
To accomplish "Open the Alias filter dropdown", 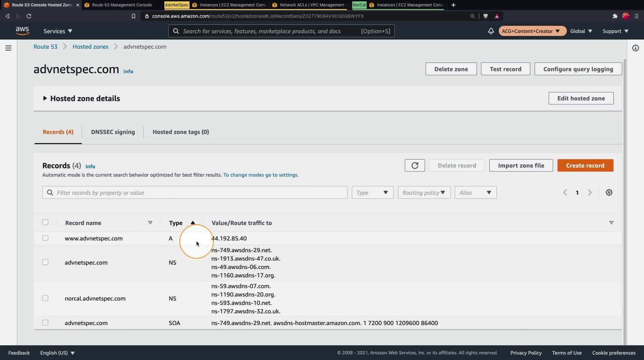I will (475, 192).
